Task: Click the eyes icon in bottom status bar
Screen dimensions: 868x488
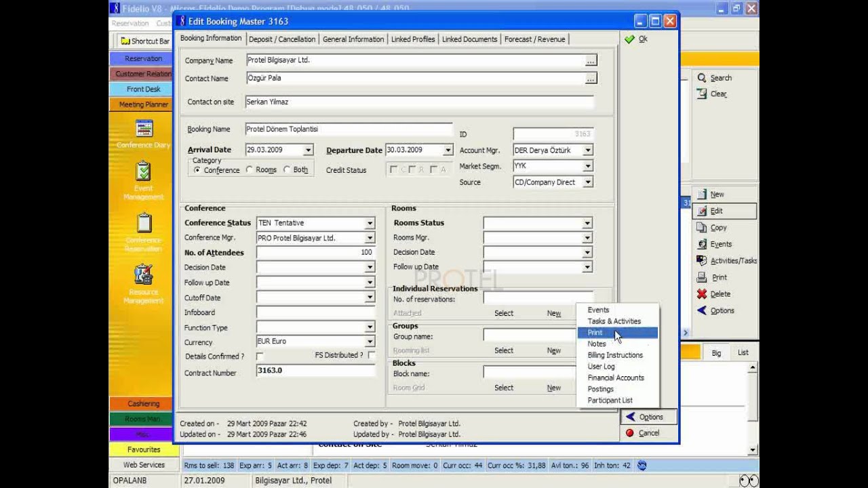Action: [x=749, y=481]
